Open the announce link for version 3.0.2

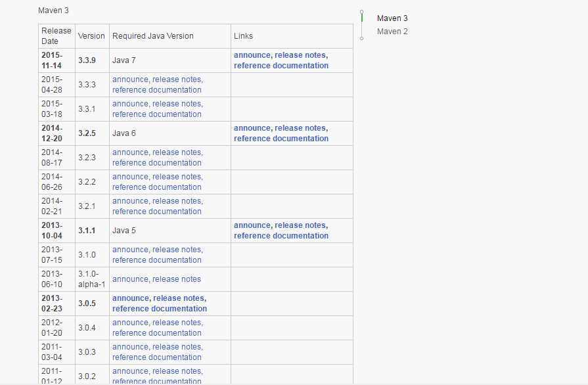(x=130, y=371)
